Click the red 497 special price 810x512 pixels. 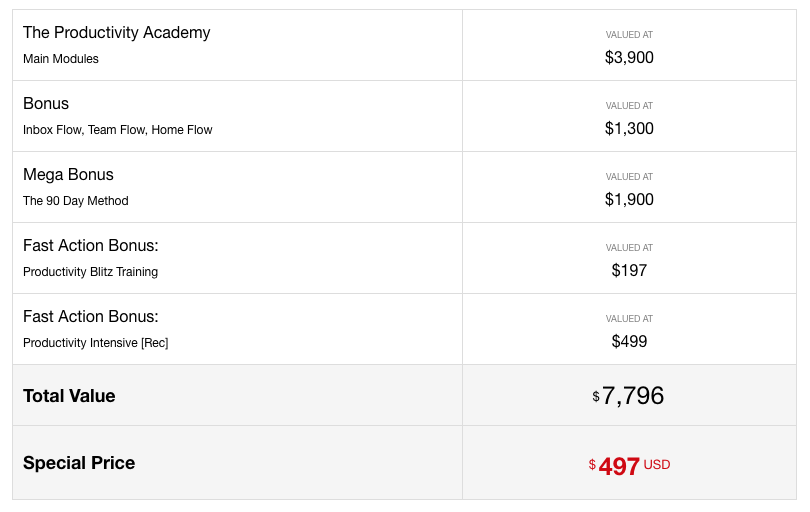619,466
